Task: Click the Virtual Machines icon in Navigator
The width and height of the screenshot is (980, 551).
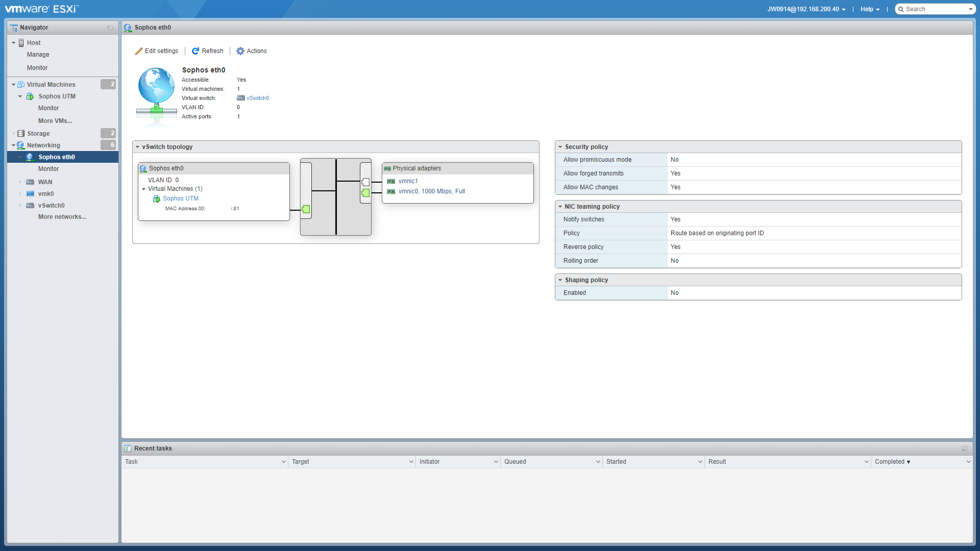Action: 21,85
